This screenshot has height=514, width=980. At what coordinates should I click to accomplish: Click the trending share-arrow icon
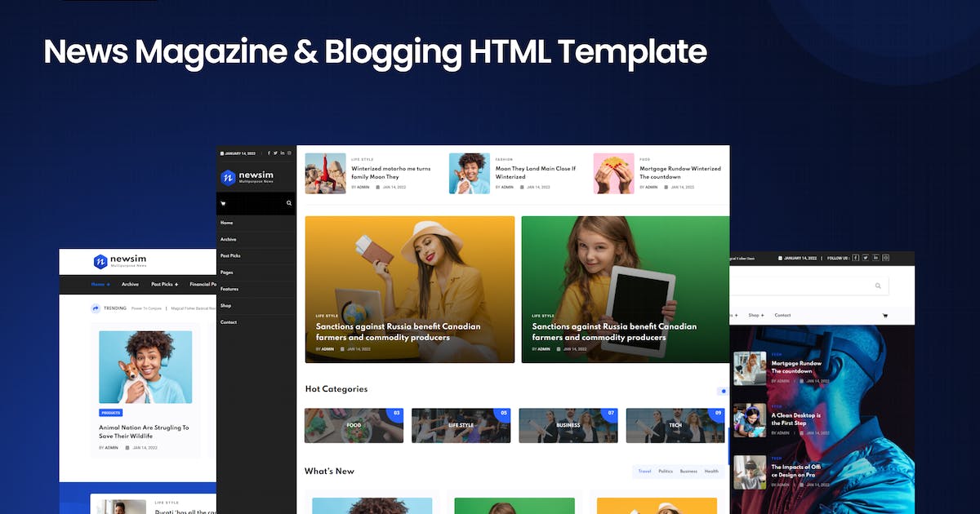pos(96,308)
